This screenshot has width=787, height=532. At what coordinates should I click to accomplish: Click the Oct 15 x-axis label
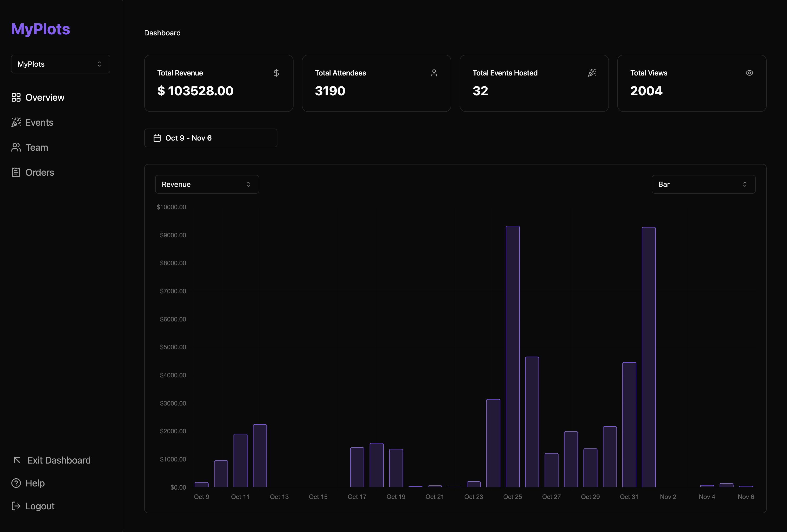click(318, 497)
